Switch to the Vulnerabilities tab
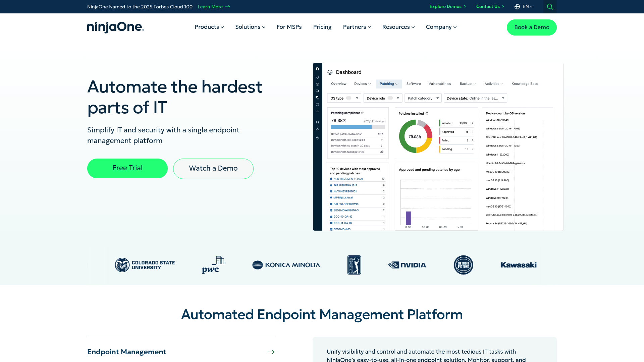The height and width of the screenshot is (362, 644). 440,84
